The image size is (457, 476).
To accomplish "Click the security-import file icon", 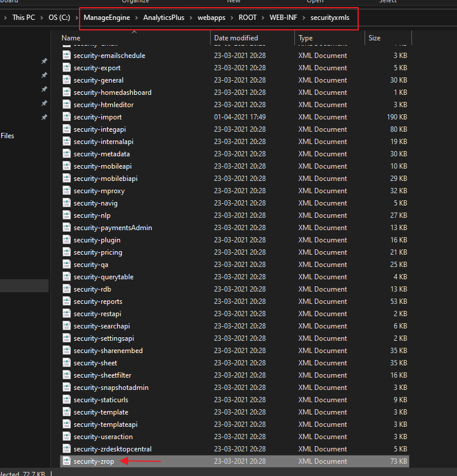I will 67,117.
